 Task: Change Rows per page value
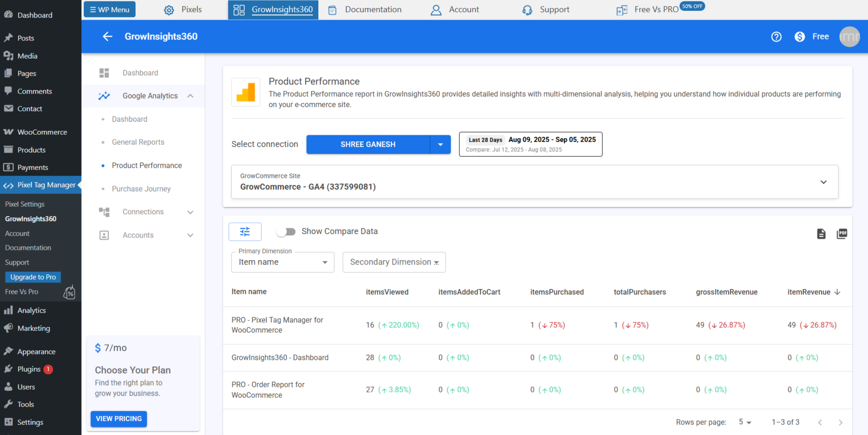(744, 422)
